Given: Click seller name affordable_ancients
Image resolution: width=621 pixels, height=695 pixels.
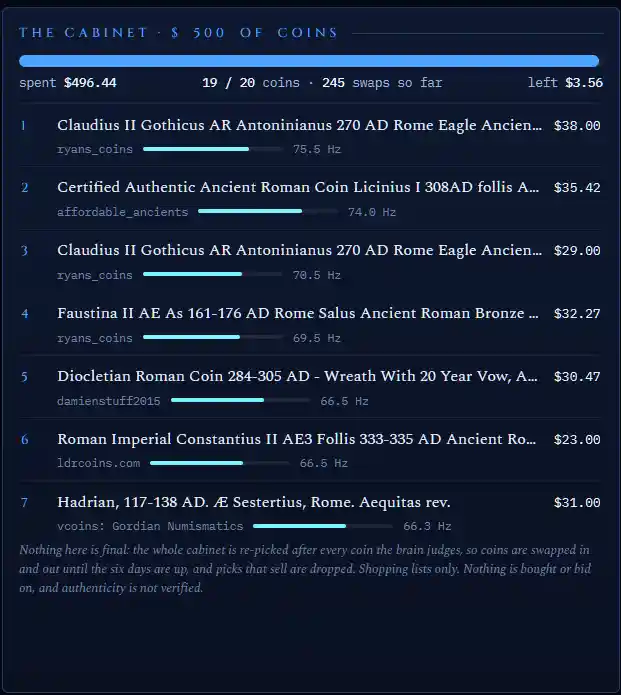Looking at the screenshot, I should point(122,212).
